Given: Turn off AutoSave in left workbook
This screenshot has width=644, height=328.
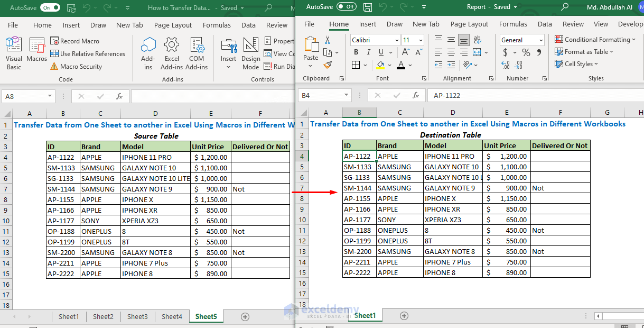Looking at the screenshot, I should click(x=50, y=8).
